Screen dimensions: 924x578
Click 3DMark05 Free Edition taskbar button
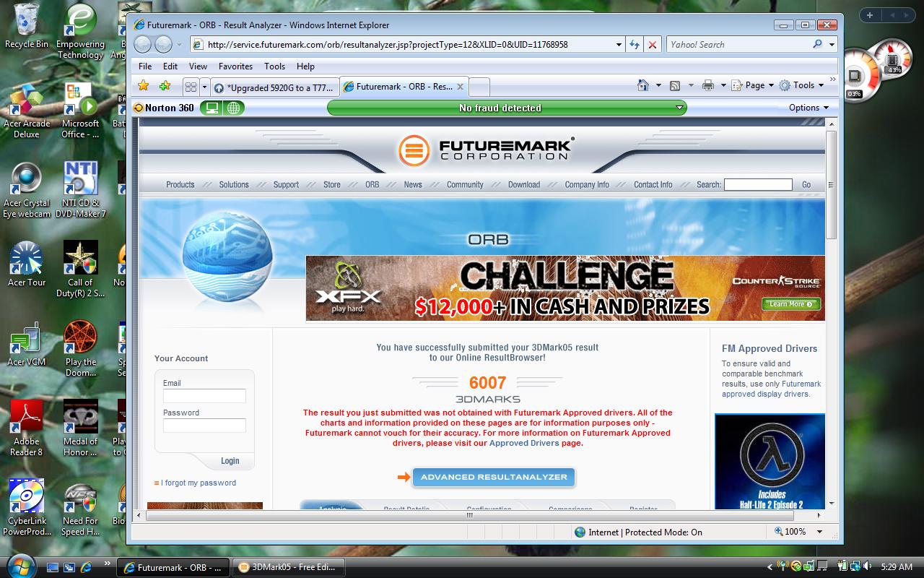point(288,567)
